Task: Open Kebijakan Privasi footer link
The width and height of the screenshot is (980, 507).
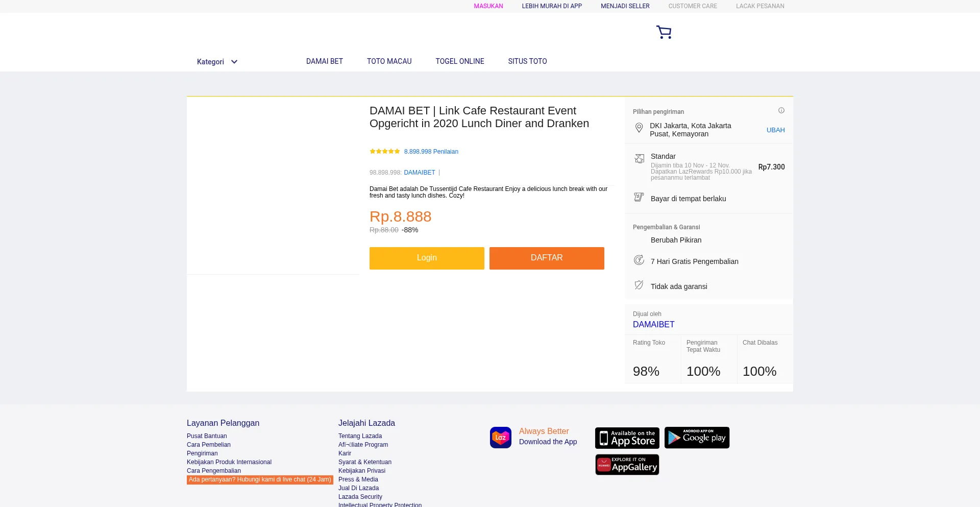Action: [x=362, y=471]
